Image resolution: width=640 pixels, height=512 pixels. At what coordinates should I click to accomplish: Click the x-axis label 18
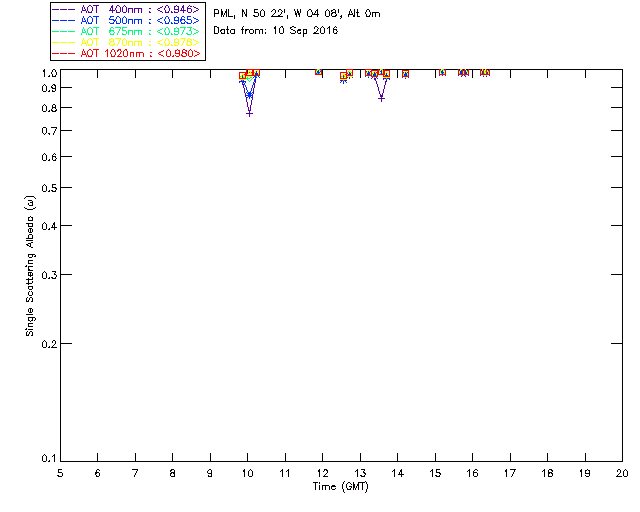tap(547, 473)
